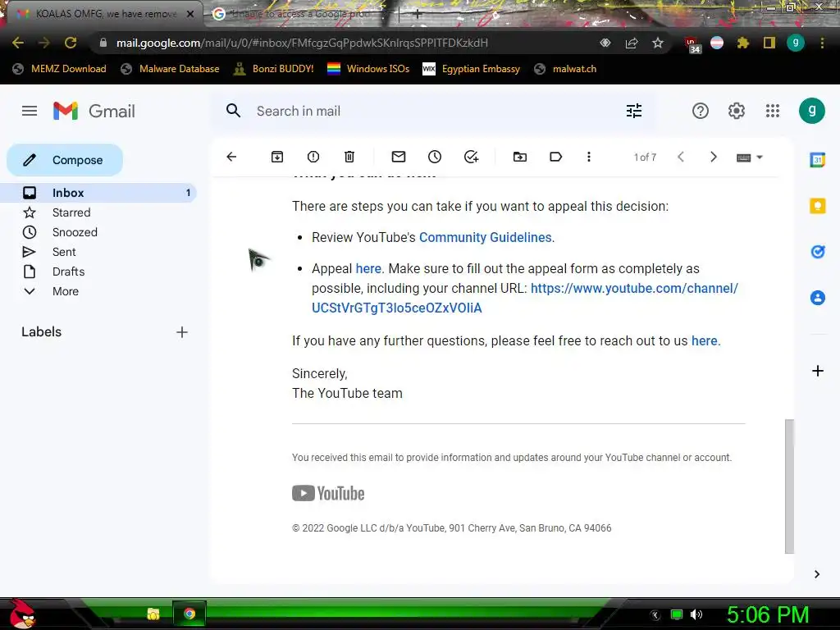840x630 pixels.
Task: Show search options filter icon
Action: click(634, 111)
